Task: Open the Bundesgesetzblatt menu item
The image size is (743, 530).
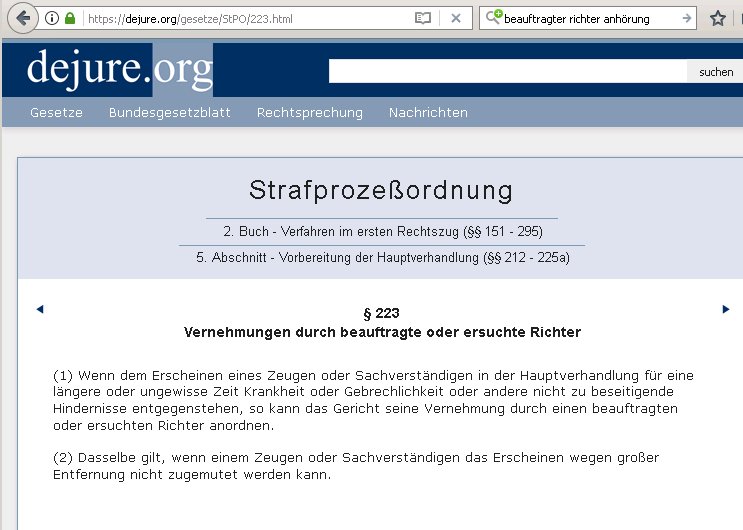Action: (169, 113)
